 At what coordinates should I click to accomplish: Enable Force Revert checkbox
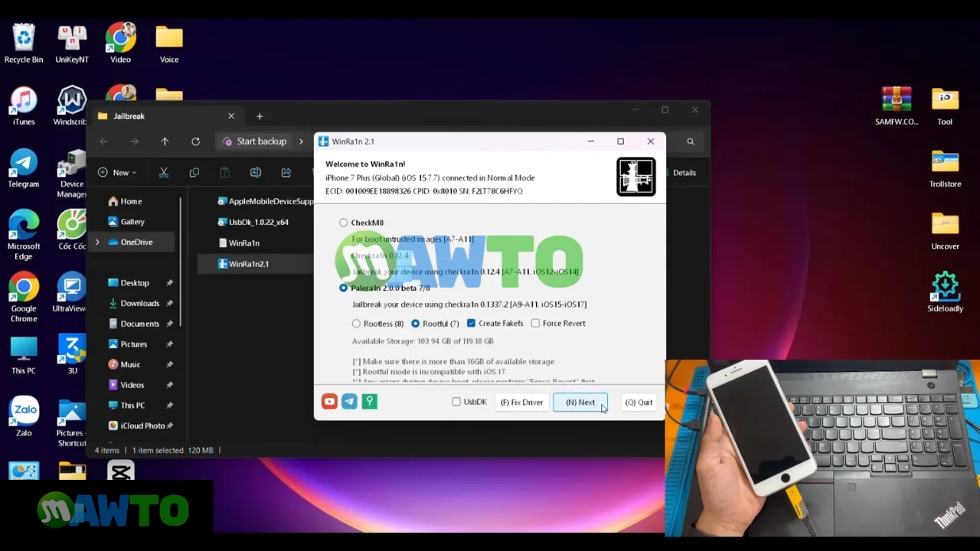pyautogui.click(x=535, y=324)
